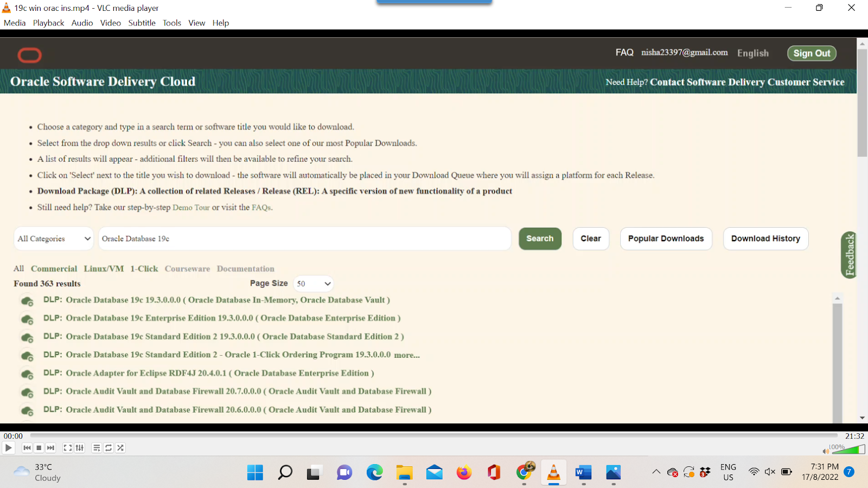This screenshot has width=868, height=488.
Task: Add Audit Vault and Database Firewall 20.7.0.0.0 to cart
Action: click(27, 392)
